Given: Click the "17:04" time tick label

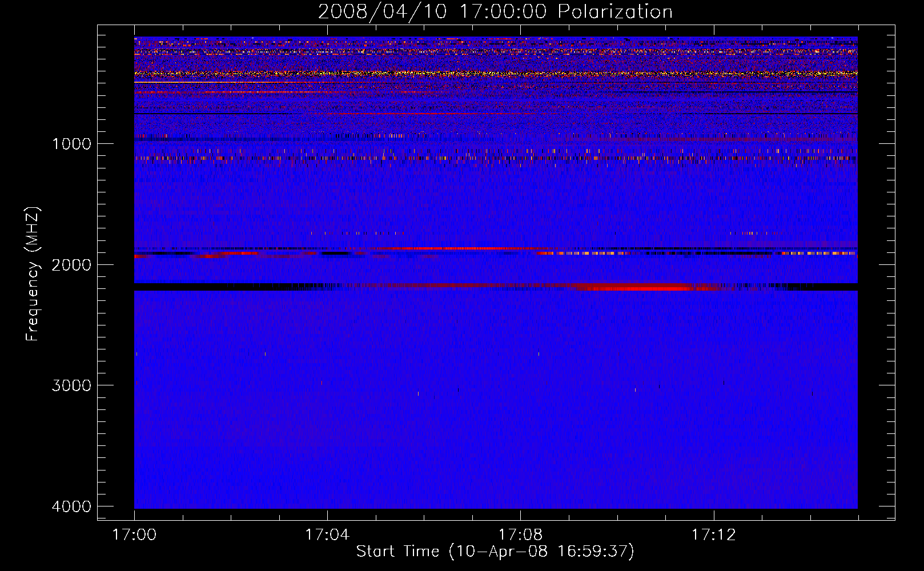Looking at the screenshot, I should 327,535.
